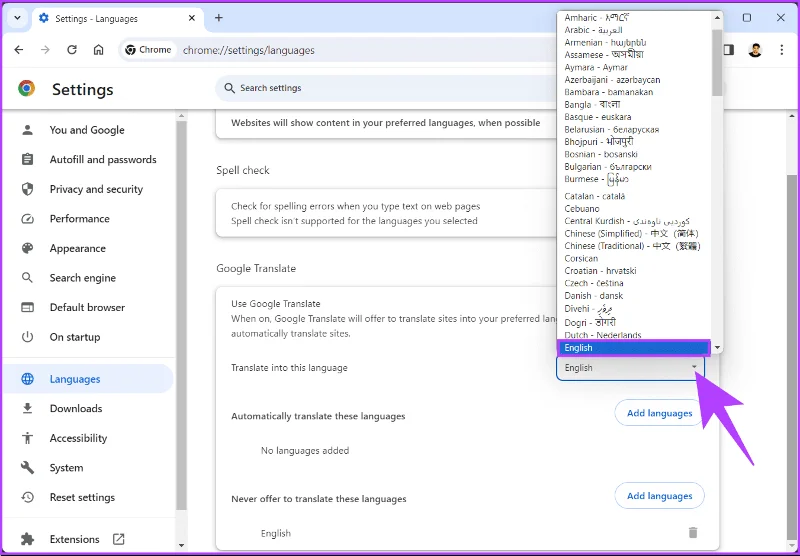
Task: Click the language list scrollbar thumb
Action: pos(717,62)
